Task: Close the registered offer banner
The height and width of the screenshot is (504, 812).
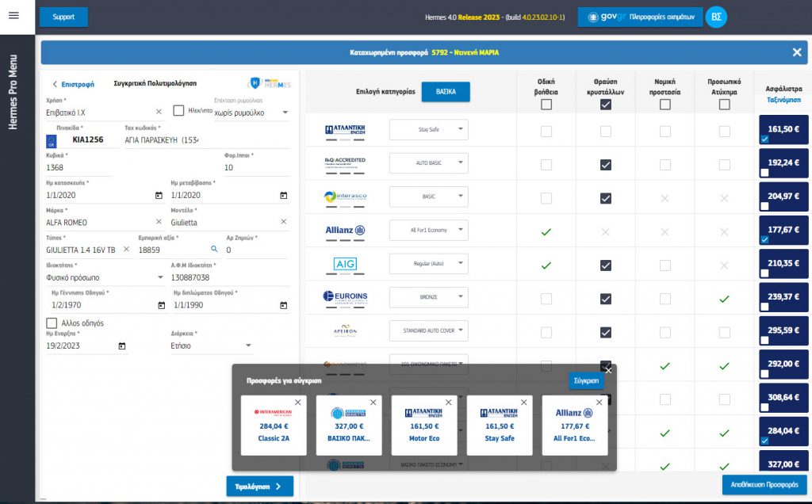Action: [x=797, y=52]
